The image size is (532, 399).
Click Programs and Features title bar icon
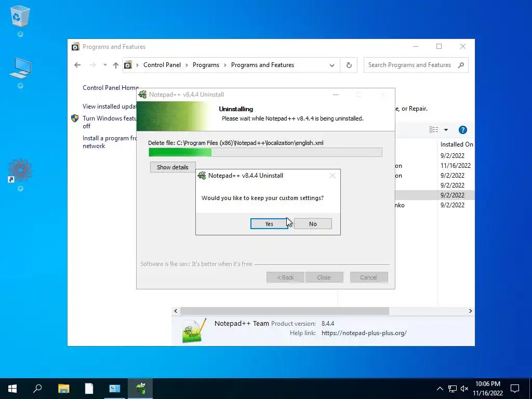coord(75,46)
